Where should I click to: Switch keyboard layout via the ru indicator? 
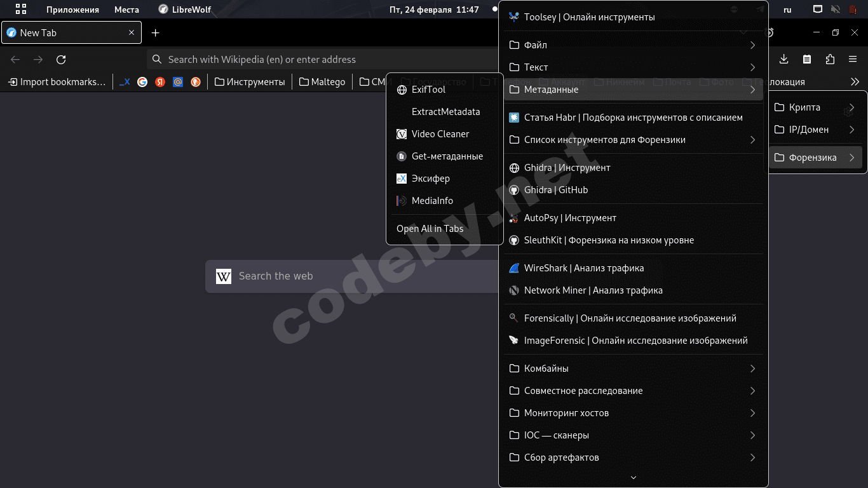tap(788, 10)
